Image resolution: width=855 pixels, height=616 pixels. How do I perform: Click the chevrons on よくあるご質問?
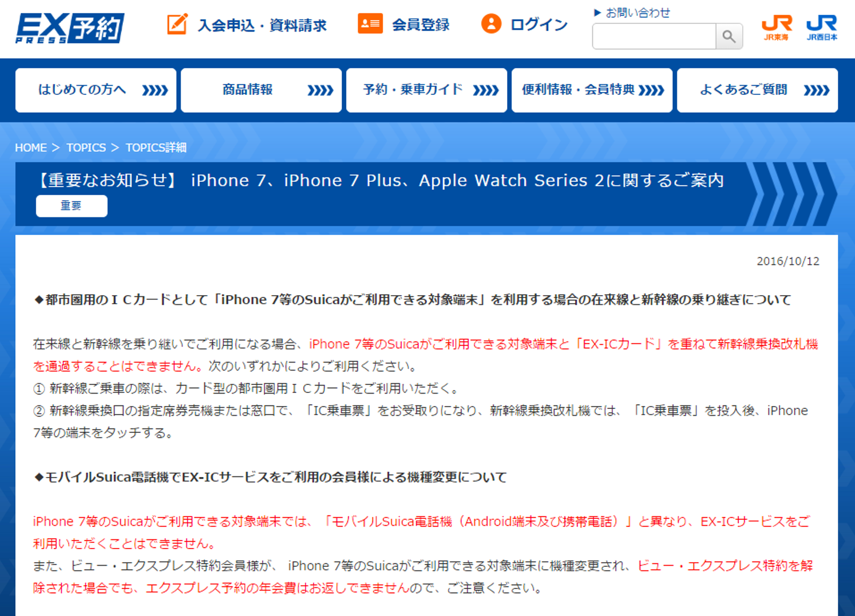pyautogui.click(x=817, y=90)
